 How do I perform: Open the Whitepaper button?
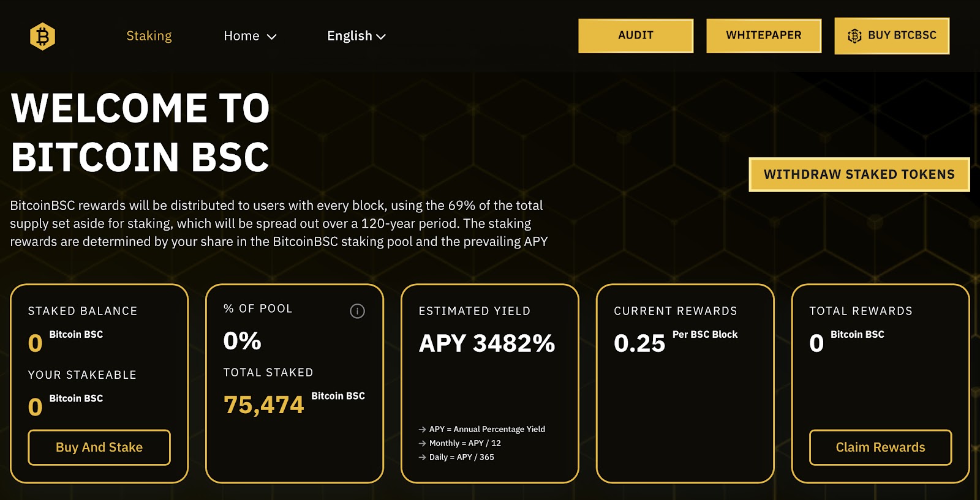click(x=764, y=35)
